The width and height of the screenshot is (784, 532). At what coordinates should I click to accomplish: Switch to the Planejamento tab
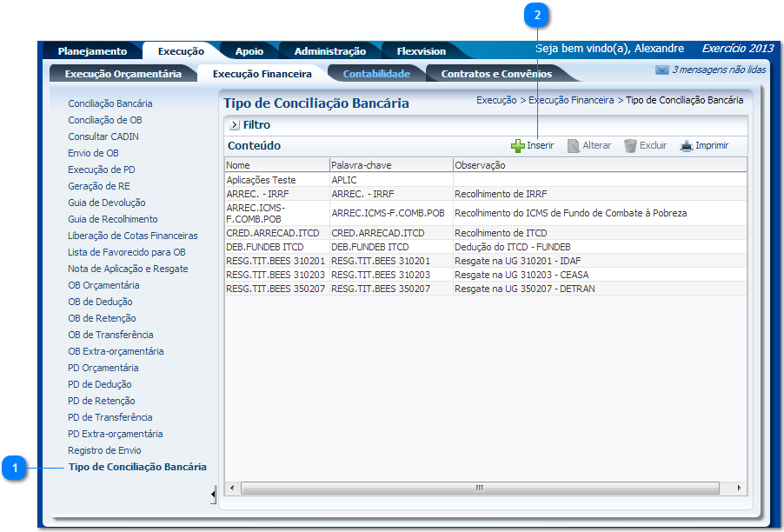[x=92, y=51]
